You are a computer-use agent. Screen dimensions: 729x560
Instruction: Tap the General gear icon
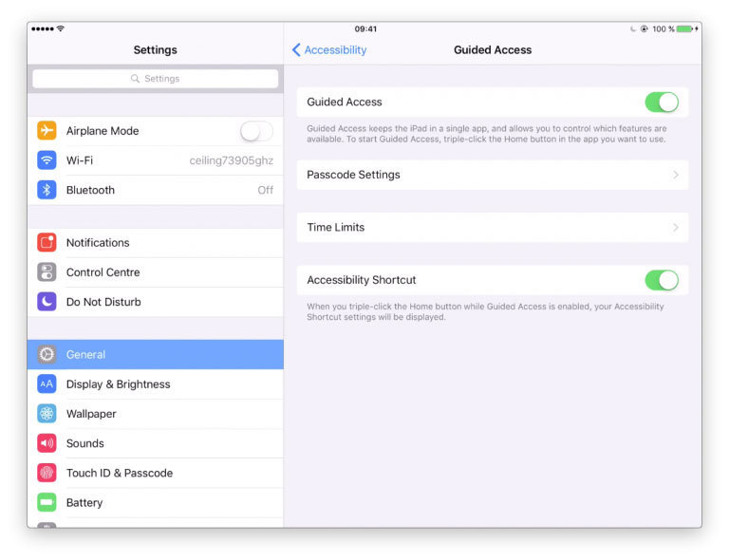[47, 355]
